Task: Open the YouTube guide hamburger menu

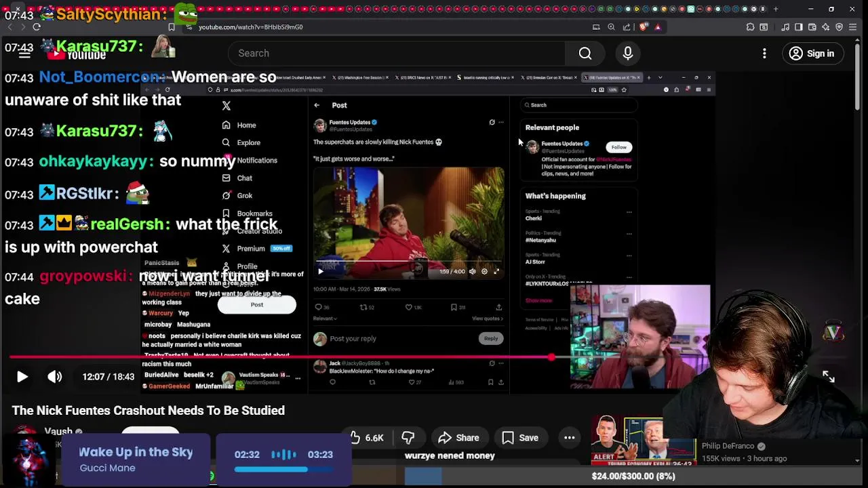Action: click(x=24, y=54)
